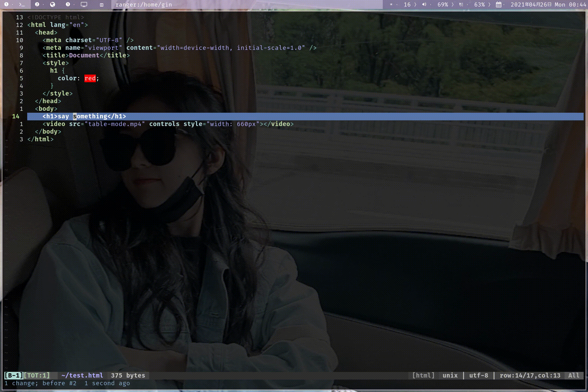Click the row:14/17,col:13 position indicator
Screen dimensions: 588x392
[x=530, y=375]
